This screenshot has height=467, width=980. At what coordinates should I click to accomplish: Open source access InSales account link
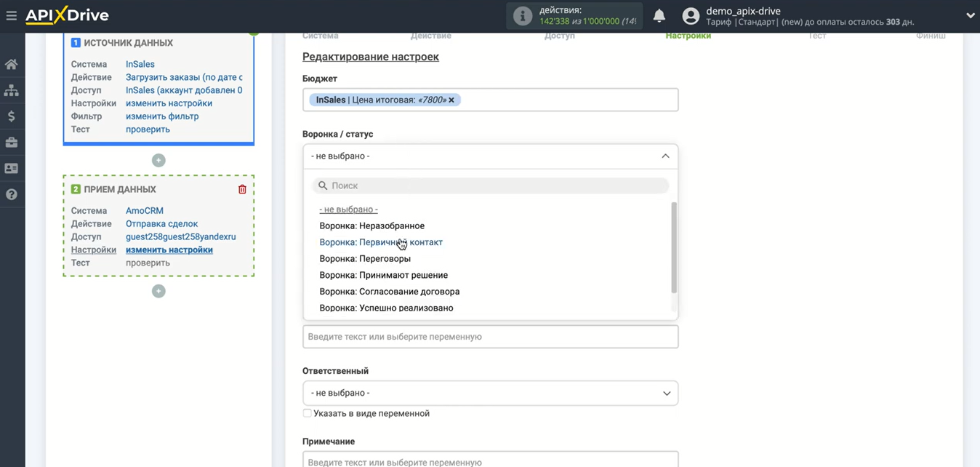pyautogui.click(x=184, y=90)
